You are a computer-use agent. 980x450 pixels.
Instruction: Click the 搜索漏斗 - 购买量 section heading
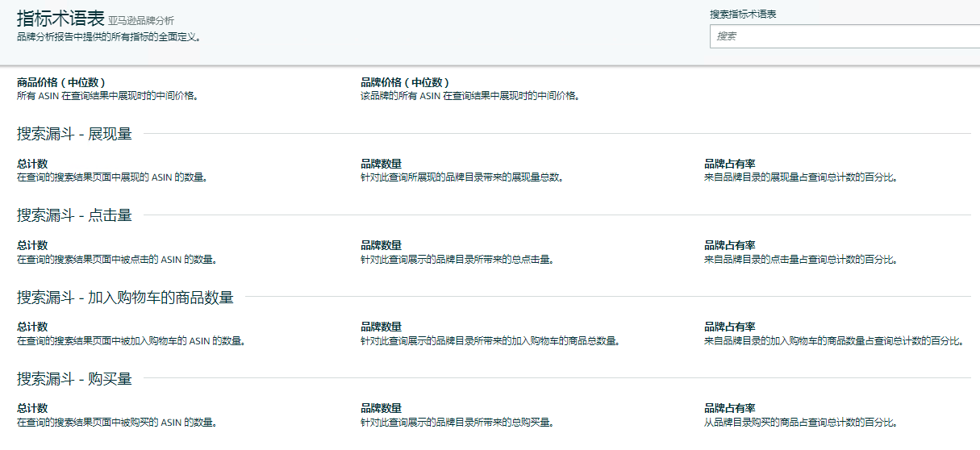tap(74, 379)
